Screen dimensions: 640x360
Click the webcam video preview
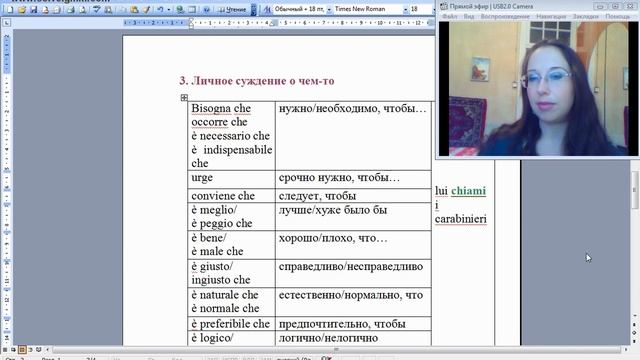tap(538, 89)
